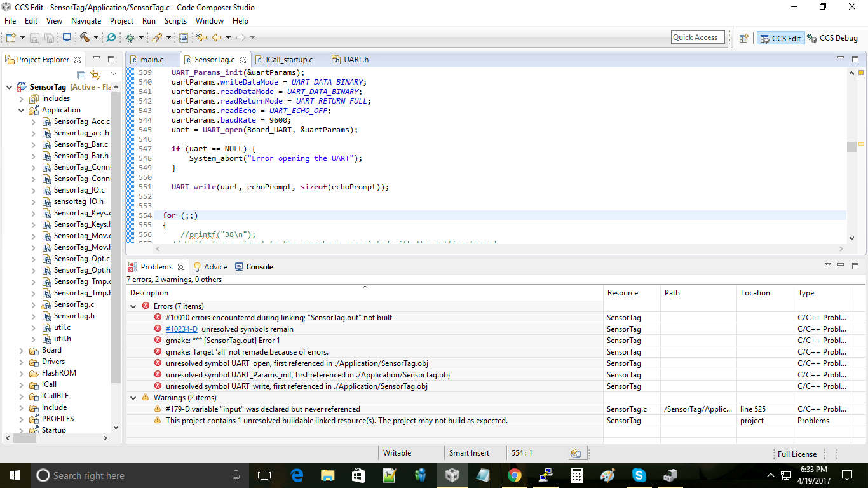Click the status bar icon right of 554 : 1

[x=576, y=453]
